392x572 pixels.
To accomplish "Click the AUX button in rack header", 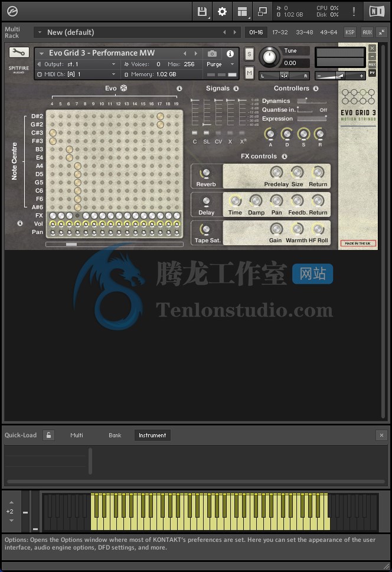I will tap(367, 32).
